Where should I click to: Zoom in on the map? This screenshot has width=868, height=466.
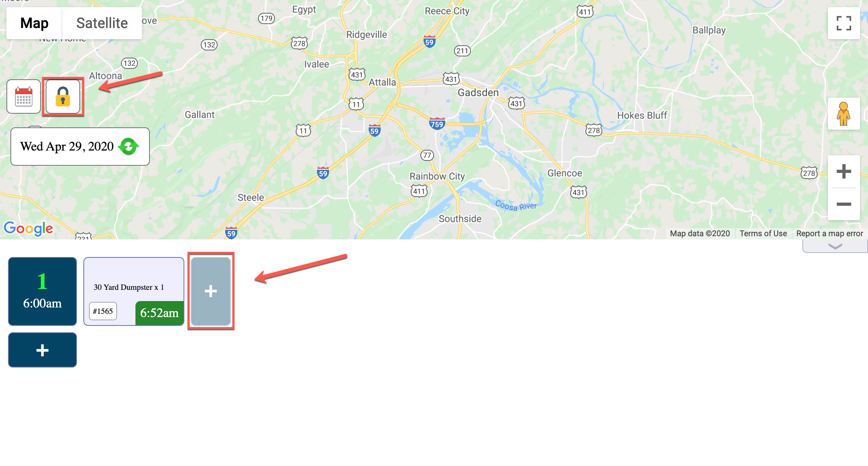[844, 171]
